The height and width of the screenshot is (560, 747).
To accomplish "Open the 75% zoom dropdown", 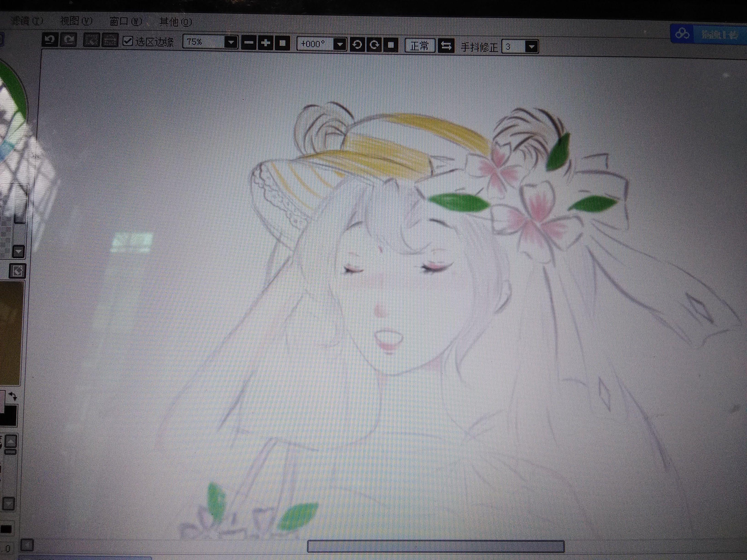I will point(231,43).
